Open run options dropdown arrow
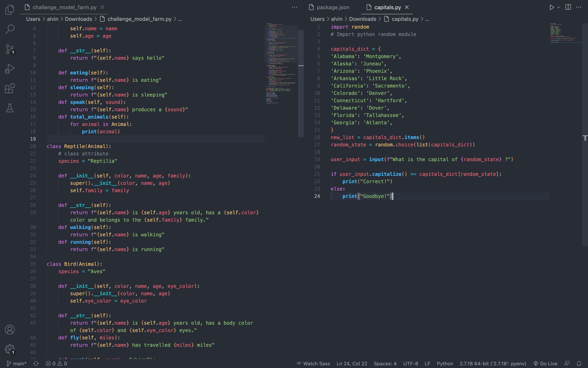Screen dimensions: 588x368 pos(559,7)
